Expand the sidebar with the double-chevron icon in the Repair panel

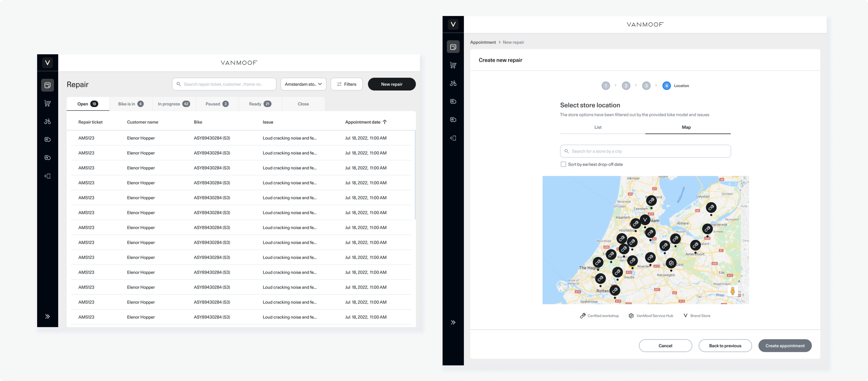pyautogui.click(x=48, y=316)
